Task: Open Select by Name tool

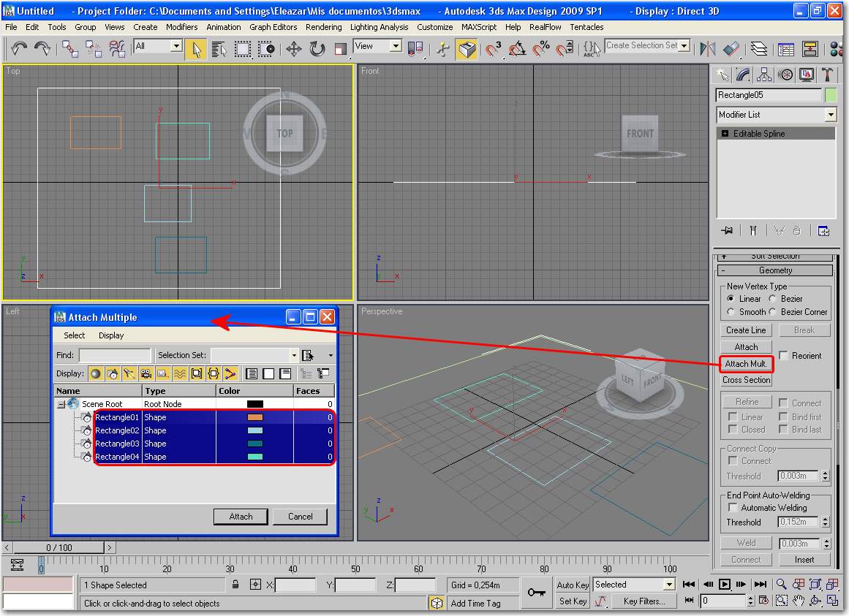Action: tap(219, 49)
